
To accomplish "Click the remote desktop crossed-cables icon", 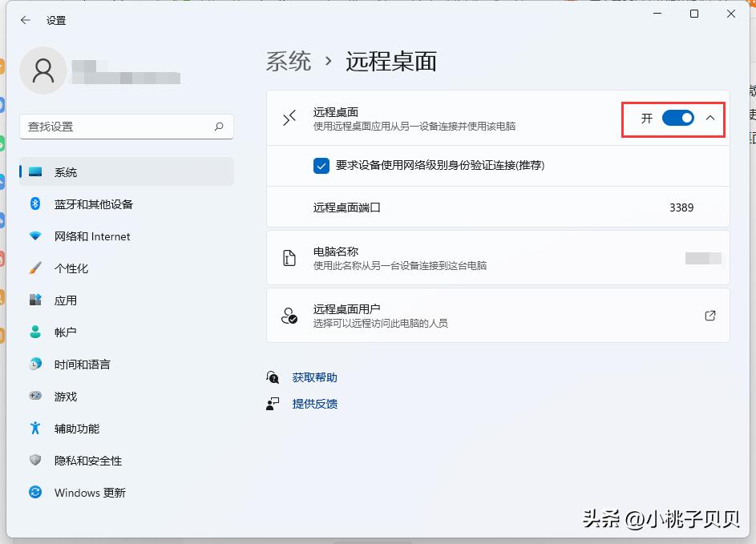I will coord(289,118).
